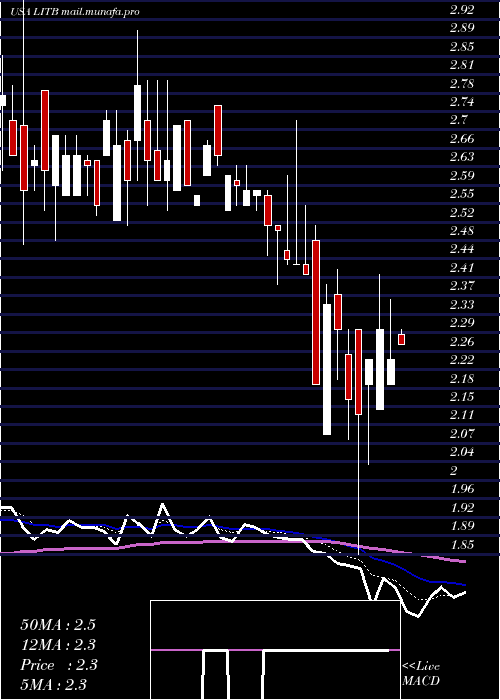Click the 2.04 price axis label
500x700 pixels.
(462, 452)
